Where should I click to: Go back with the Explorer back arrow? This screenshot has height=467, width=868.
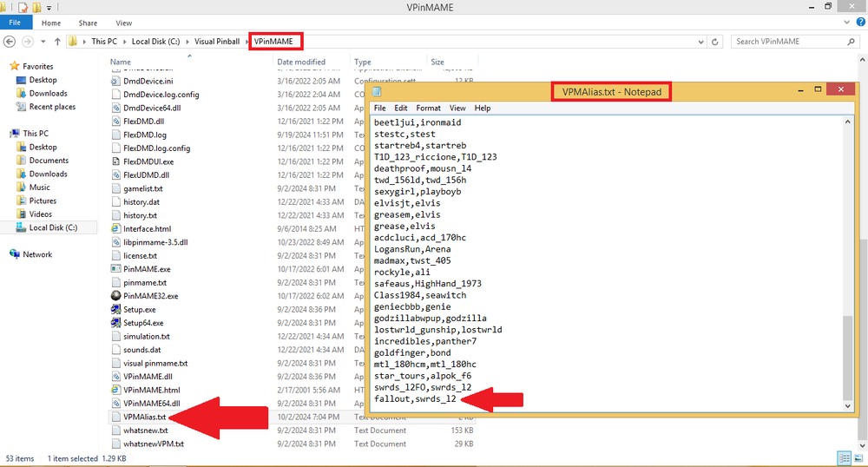[x=10, y=42]
